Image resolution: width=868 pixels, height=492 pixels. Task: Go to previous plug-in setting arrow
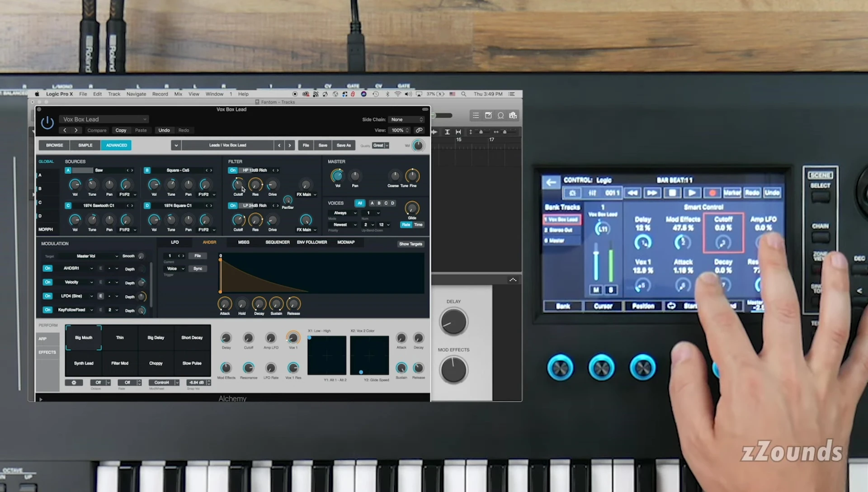(65, 130)
